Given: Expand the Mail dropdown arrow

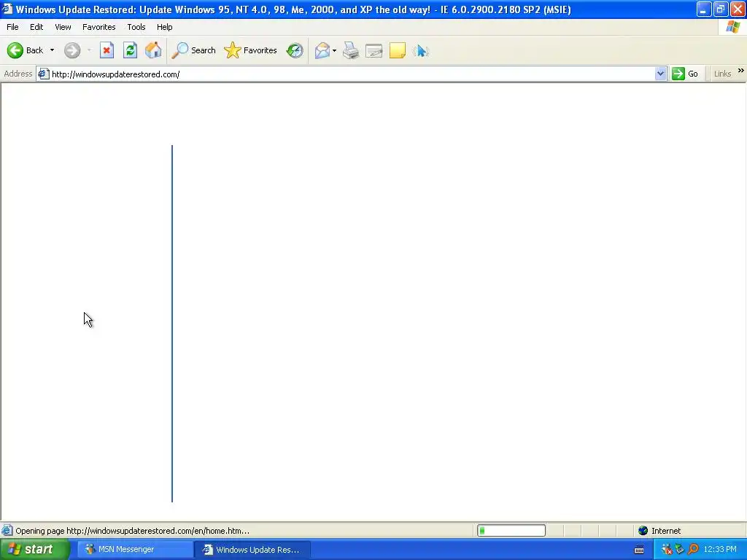Looking at the screenshot, I should coord(334,50).
